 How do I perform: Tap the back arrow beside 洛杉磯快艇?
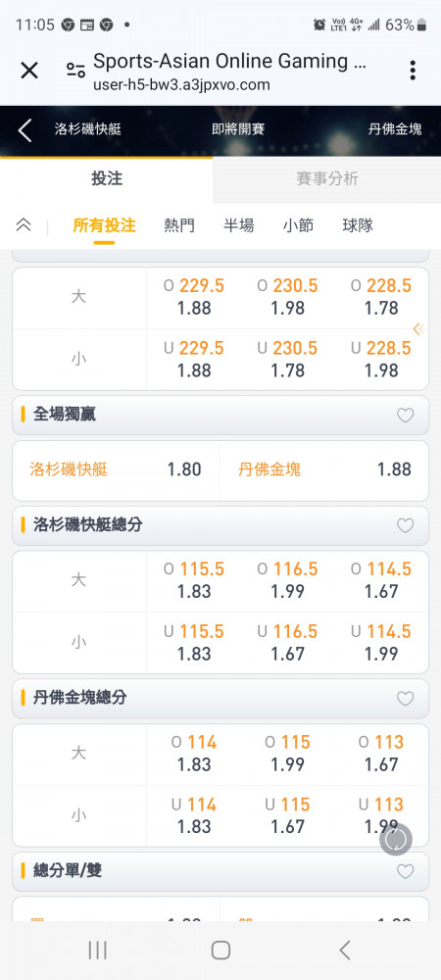click(24, 130)
